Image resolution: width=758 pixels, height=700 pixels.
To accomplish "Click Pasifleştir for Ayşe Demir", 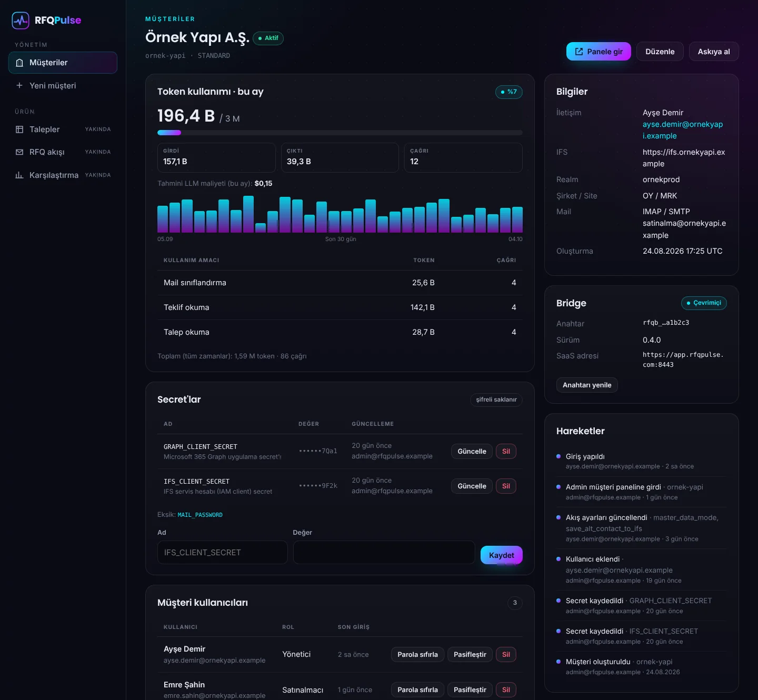I will click(x=470, y=655).
